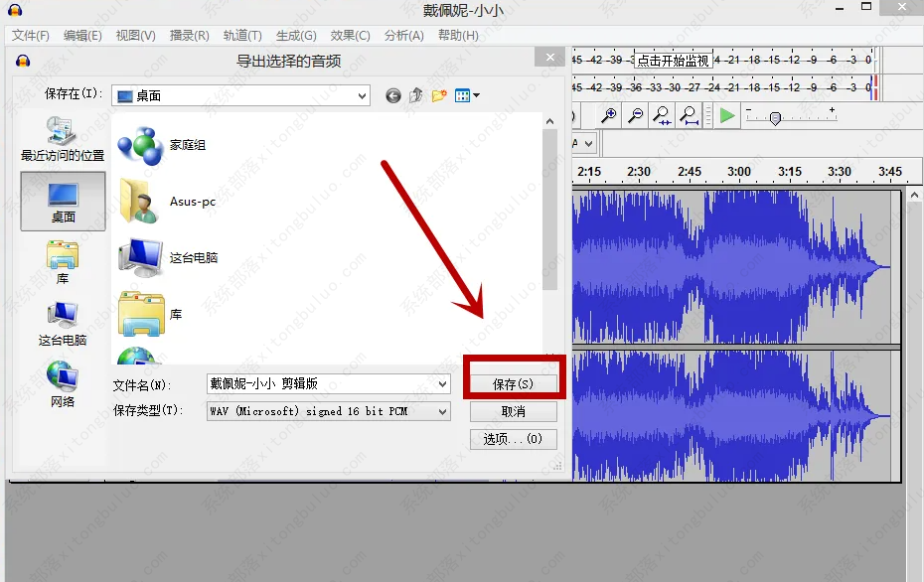The image size is (924, 582).
Task: Click the 3:00 mark on timeline
Action: [x=739, y=172]
